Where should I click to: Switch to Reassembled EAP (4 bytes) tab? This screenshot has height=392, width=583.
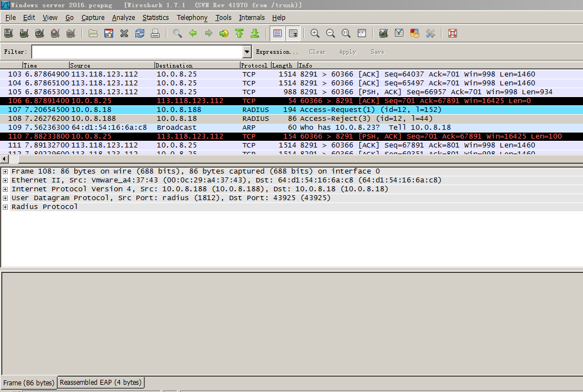point(101,383)
